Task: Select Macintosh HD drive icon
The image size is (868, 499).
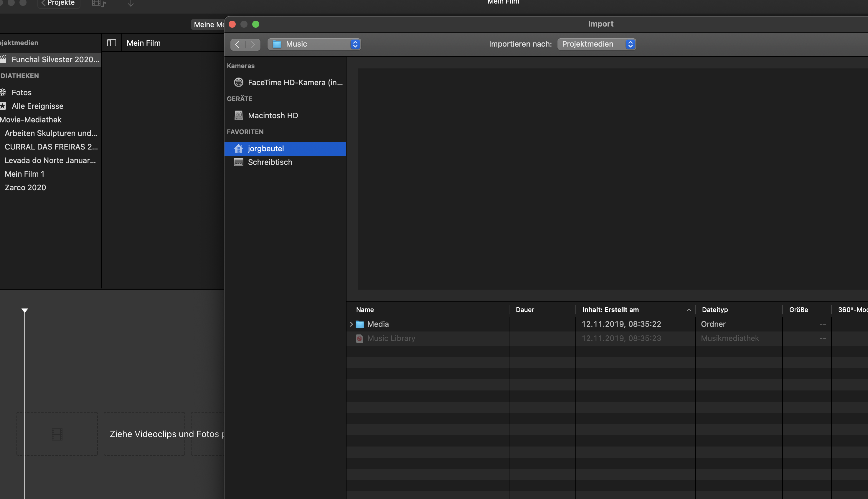Action: (238, 116)
